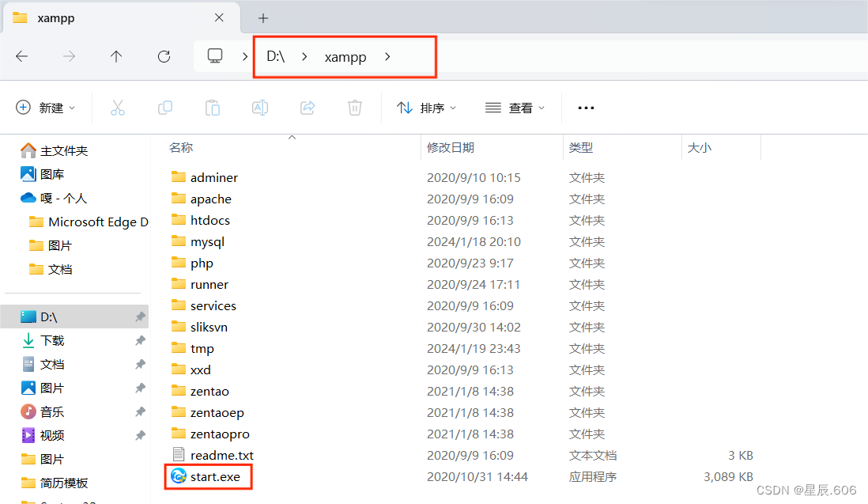Open a new tab with the plus button

263,18
